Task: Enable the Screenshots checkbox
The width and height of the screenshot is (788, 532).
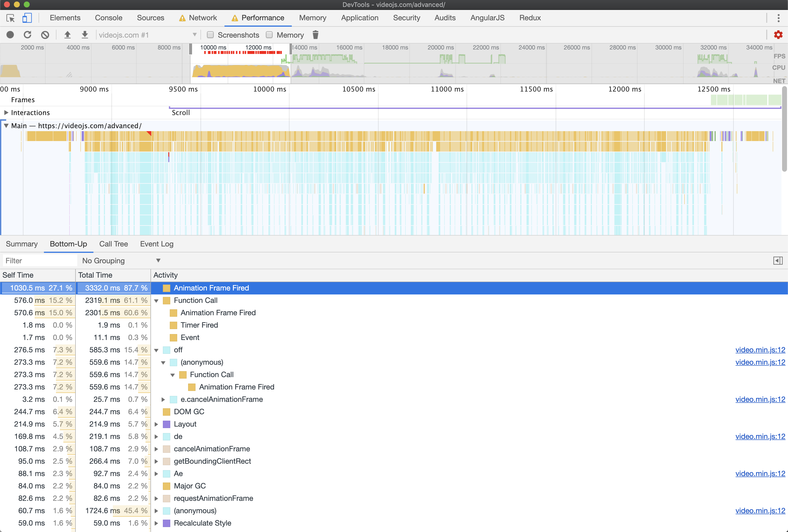Action: click(x=210, y=35)
